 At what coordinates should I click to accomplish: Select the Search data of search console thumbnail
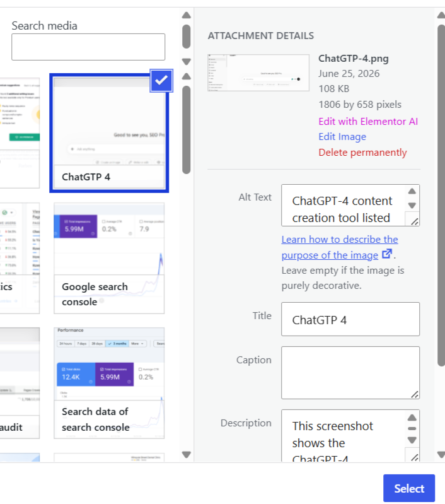[109, 383]
